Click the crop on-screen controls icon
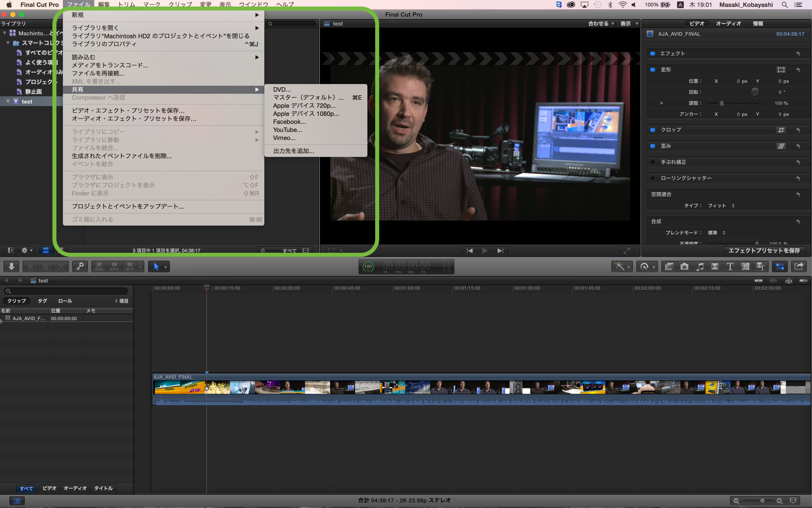This screenshot has width=812, height=508. (781, 130)
